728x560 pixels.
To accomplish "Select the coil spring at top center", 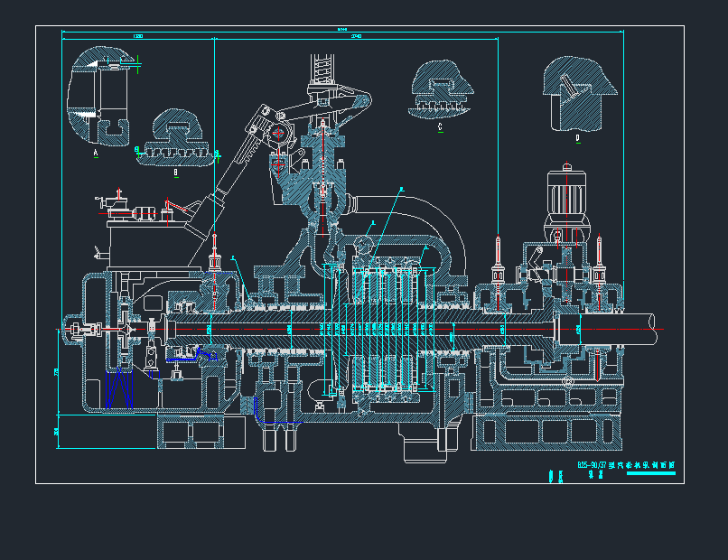I will (x=322, y=68).
